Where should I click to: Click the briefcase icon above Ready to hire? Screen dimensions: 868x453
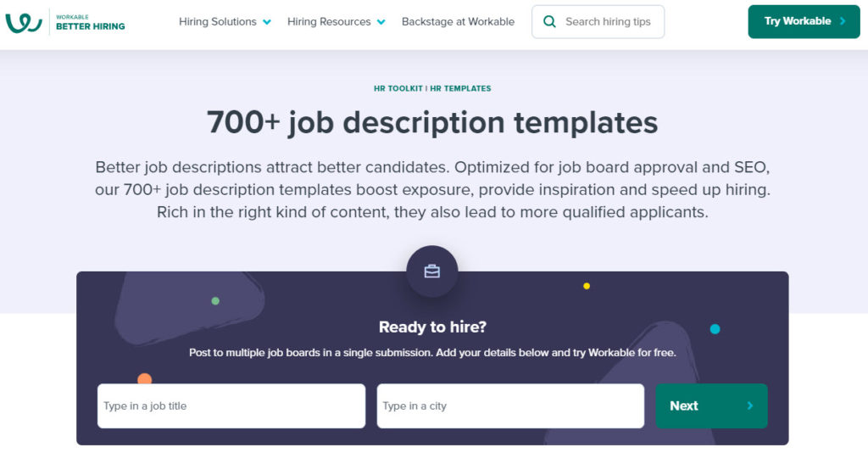pyautogui.click(x=431, y=271)
